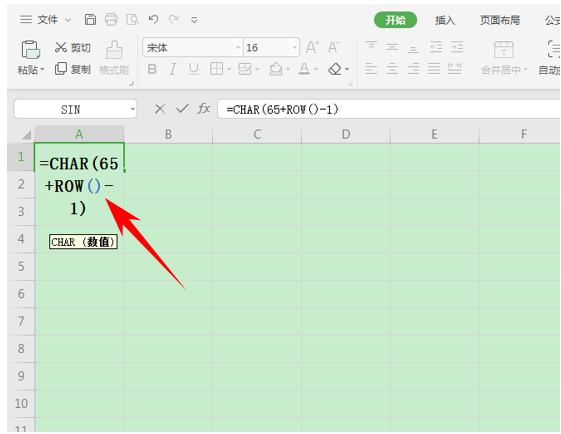This screenshot has width=561, height=434.
Task: Toggle Italic formatting
Action: (x=173, y=69)
